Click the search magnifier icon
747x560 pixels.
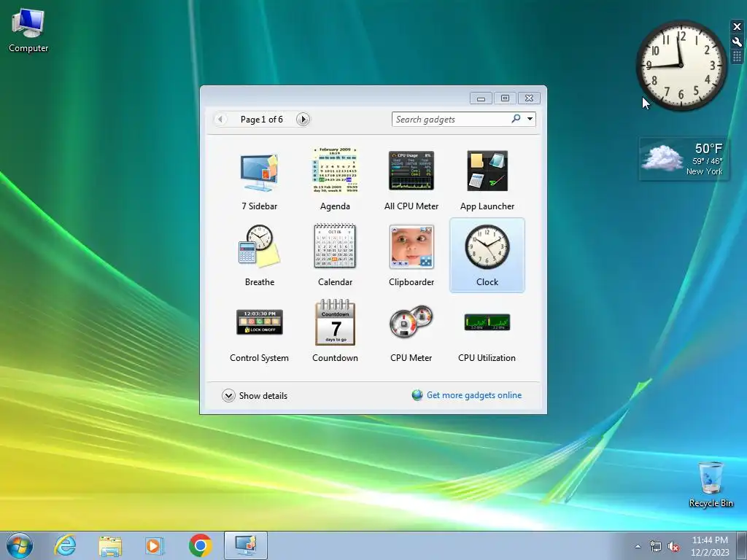coord(516,119)
